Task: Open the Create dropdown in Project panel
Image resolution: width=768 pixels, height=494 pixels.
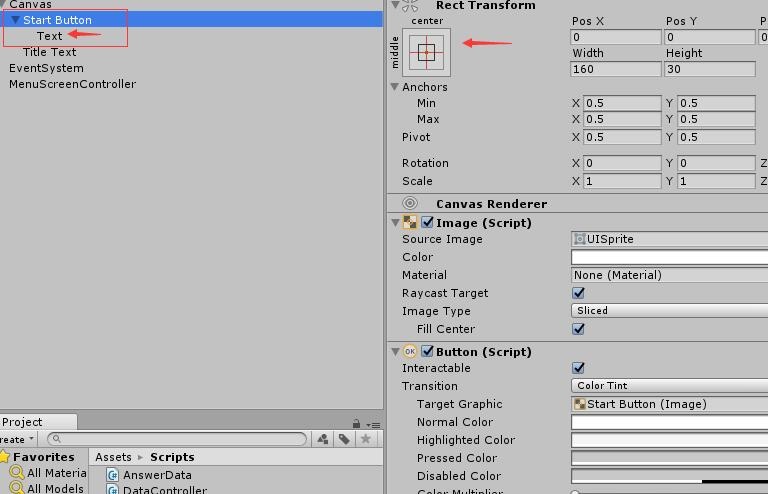Action: tap(17, 439)
